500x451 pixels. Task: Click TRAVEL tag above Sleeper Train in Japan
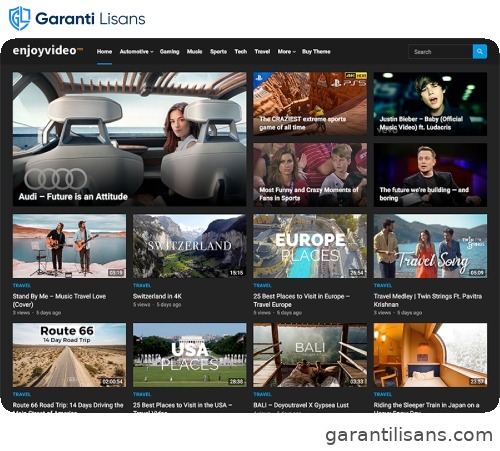click(x=383, y=394)
